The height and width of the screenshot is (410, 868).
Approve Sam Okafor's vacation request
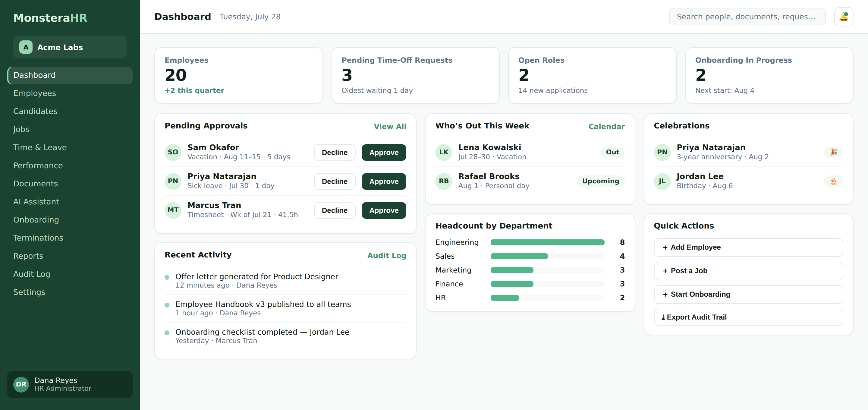383,153
